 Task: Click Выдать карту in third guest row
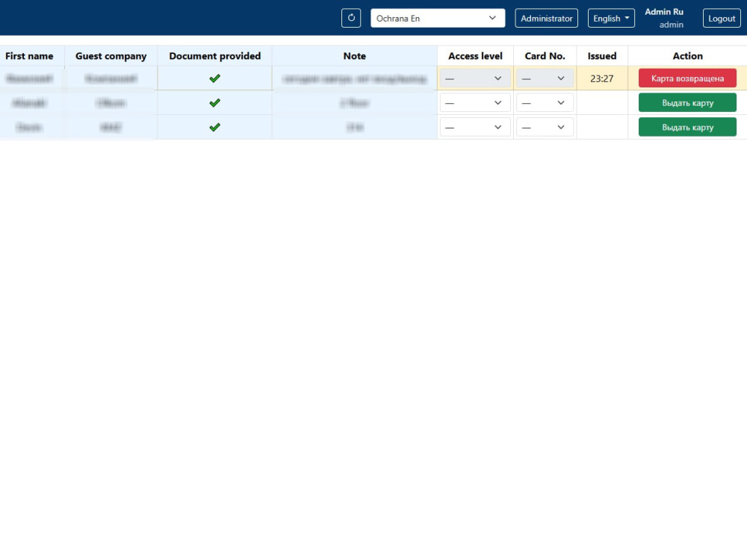point(687,127)
